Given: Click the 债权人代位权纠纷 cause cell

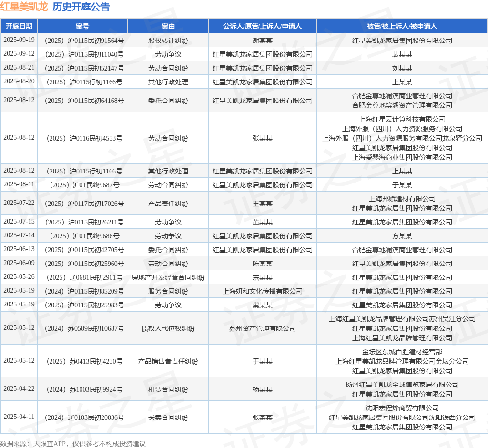Looking at the screenshot, I should (x=168, y=328).
